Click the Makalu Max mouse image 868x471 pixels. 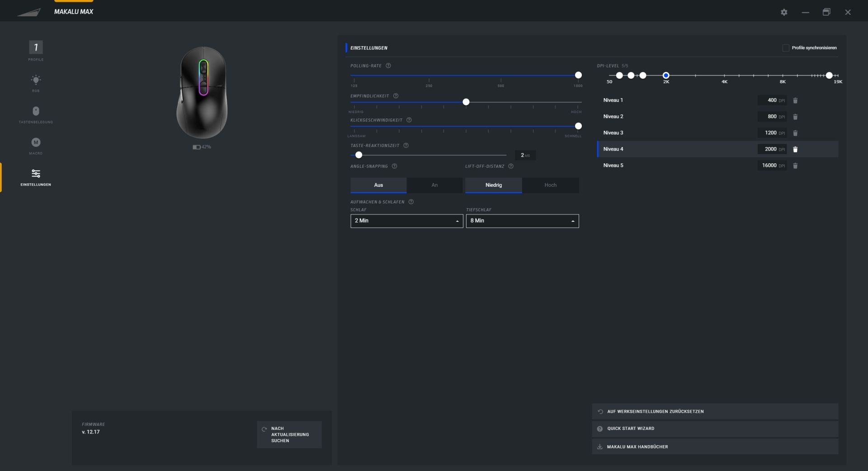coord(202,93)
